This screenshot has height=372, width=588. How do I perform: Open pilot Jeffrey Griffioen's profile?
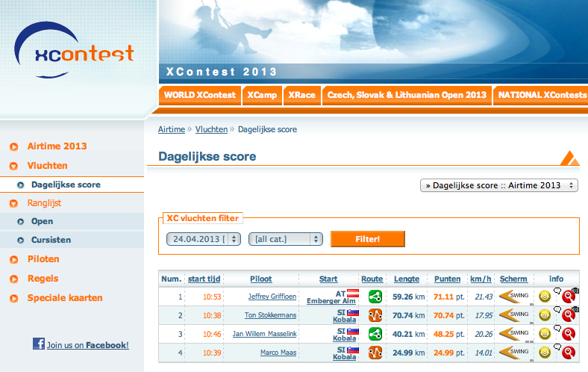pyautogui.click(x=272, y=297)
